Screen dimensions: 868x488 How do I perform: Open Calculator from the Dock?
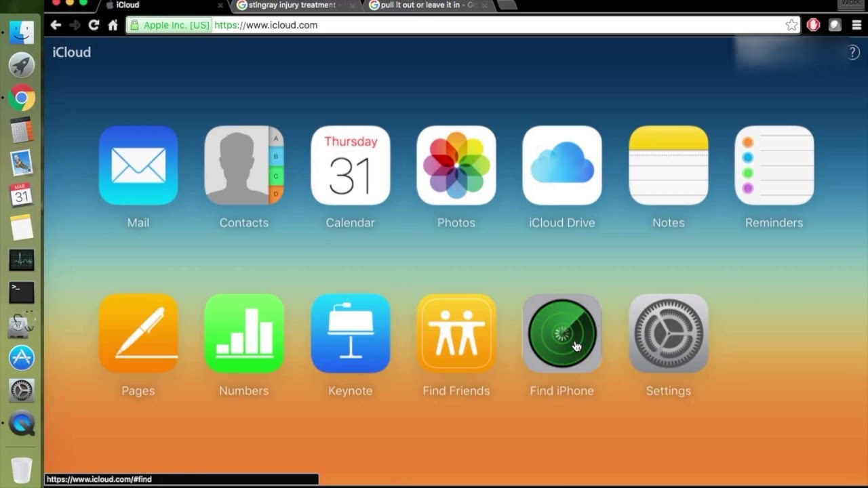pos(22,130)
